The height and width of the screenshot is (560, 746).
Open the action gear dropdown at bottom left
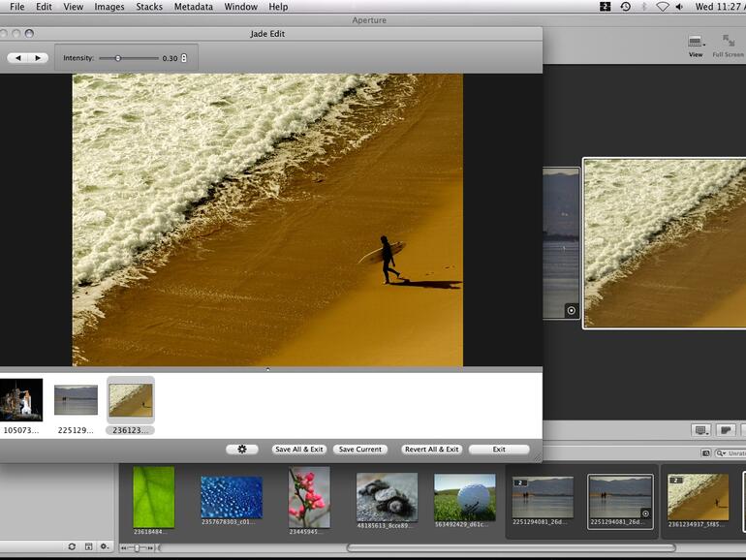pyautogui.click(x=105, y=546)
